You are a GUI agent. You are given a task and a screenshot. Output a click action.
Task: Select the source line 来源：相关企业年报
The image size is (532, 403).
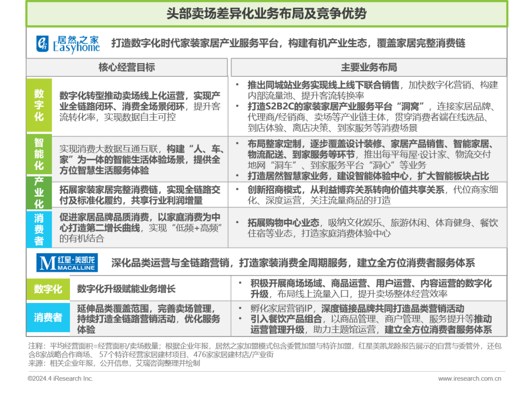point(114,363)
